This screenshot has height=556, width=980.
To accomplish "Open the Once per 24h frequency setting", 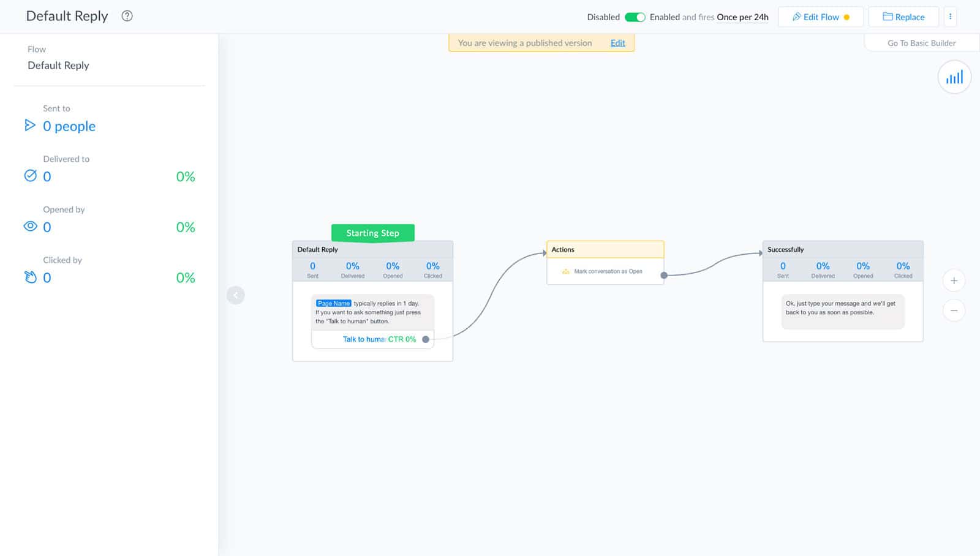I will tap(742, 17).
